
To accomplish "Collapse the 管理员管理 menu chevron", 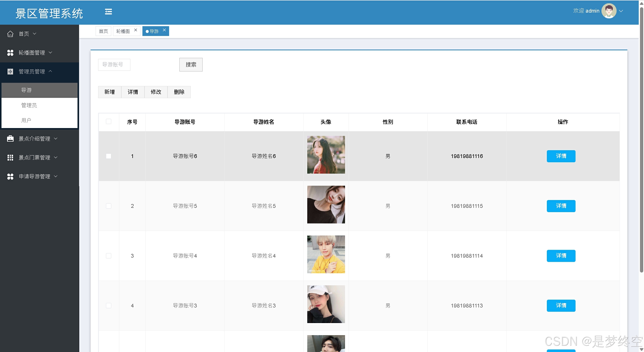I will pyautogui.click(x=50, y=71).
